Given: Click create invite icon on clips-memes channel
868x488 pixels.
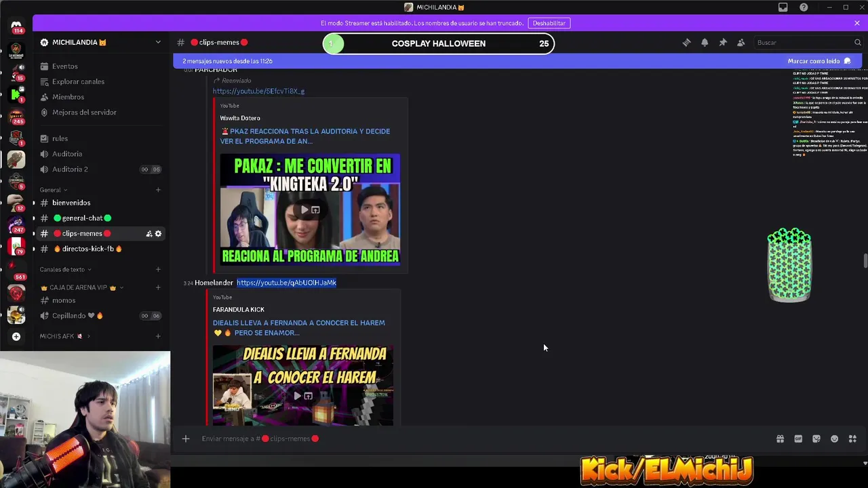Looking at the screenshot, I should 149,234.
